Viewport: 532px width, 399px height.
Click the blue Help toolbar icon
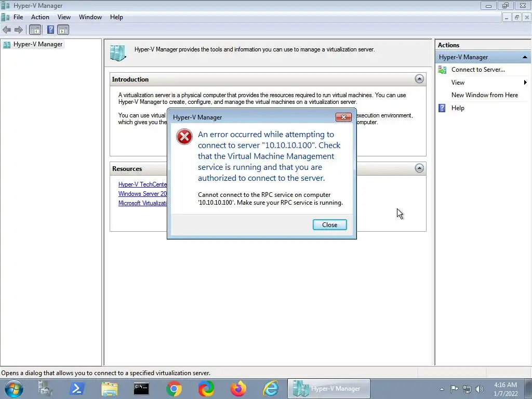click(50, 30)
